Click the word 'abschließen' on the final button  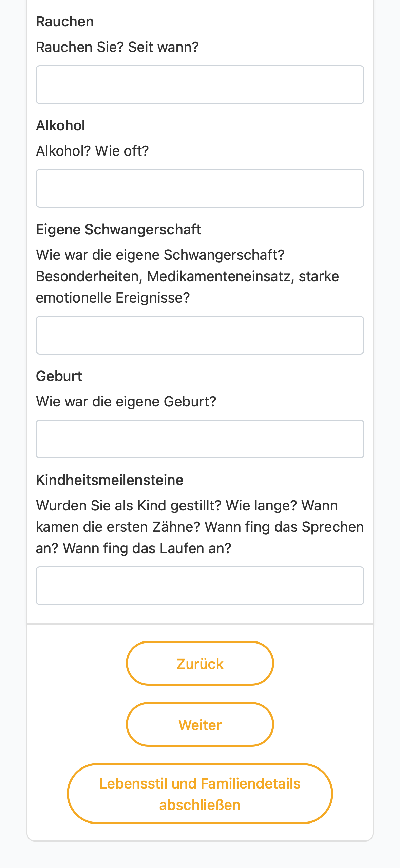pos(200,805)
